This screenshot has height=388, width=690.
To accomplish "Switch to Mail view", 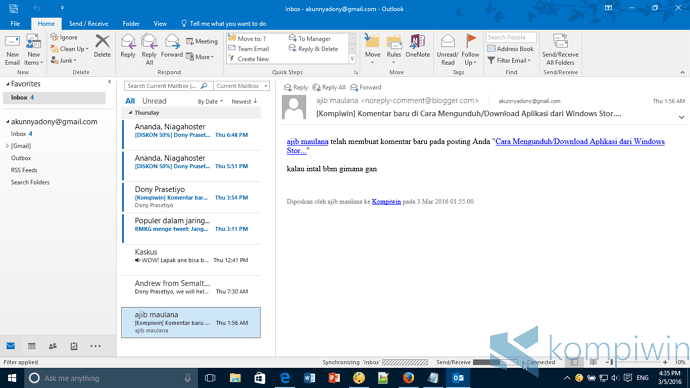I will [x=11, y=346].
